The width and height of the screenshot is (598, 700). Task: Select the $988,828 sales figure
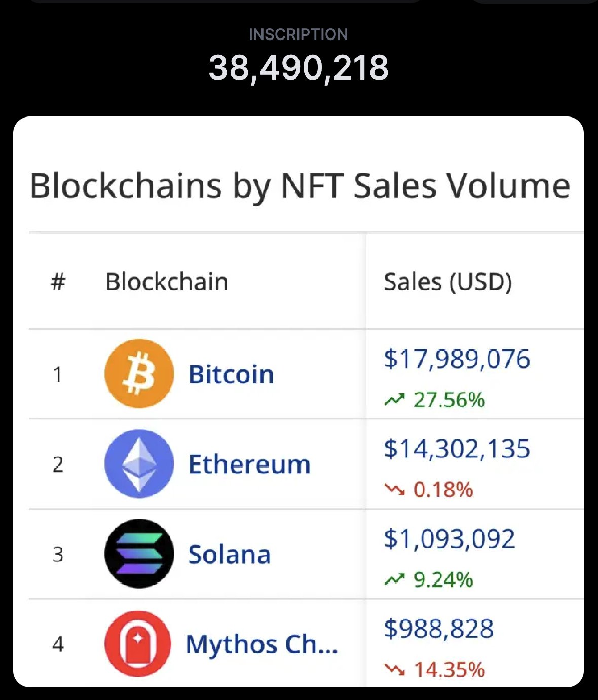pos(439,629)
